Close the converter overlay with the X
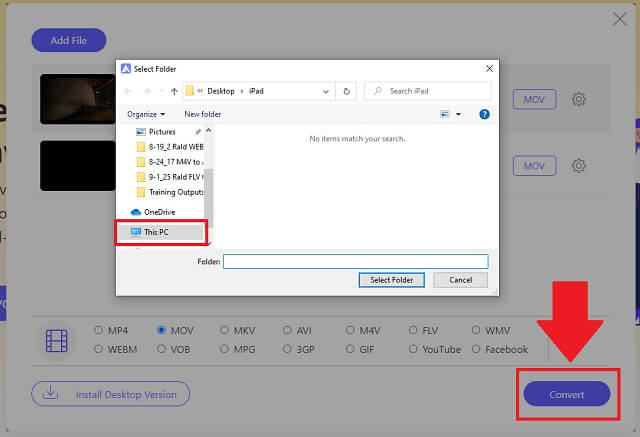The image size is (640, 437). click(x=620, y=19)
